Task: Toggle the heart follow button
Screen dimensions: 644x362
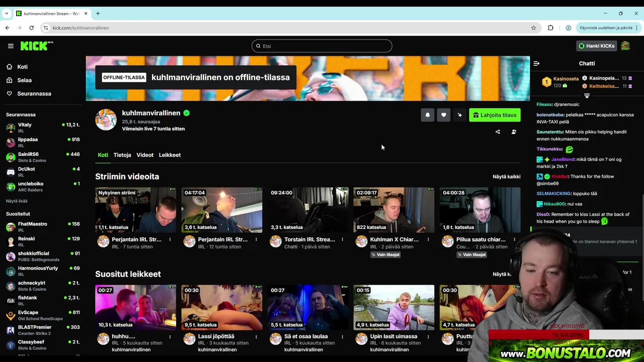Action: 444,115
